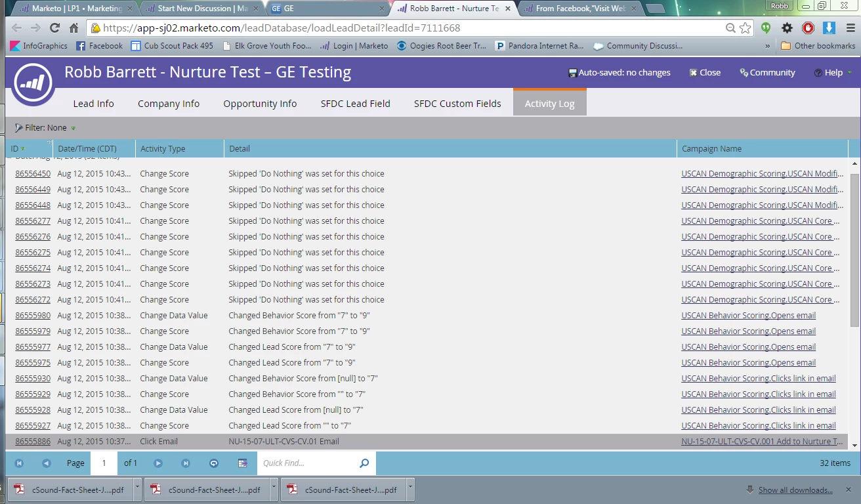
Task: Switch to the SFDC Custom Fields tab
Action: (x=457, y=104)
